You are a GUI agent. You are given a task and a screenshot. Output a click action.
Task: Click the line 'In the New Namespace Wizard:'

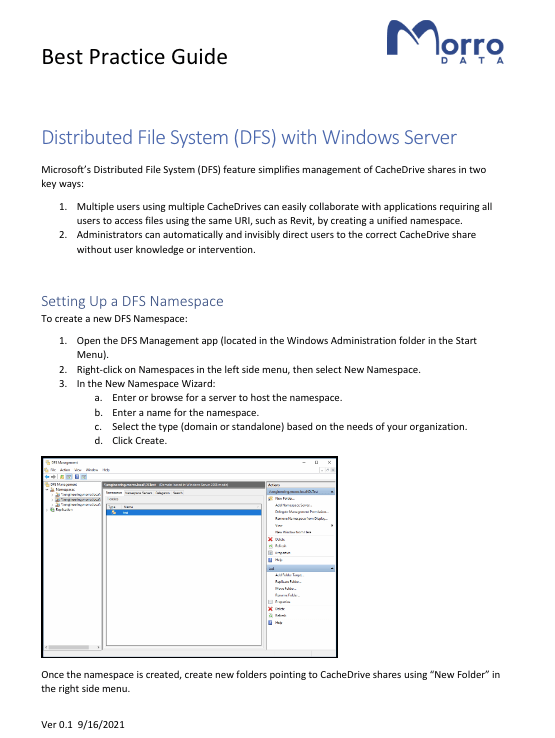point(146,384)
